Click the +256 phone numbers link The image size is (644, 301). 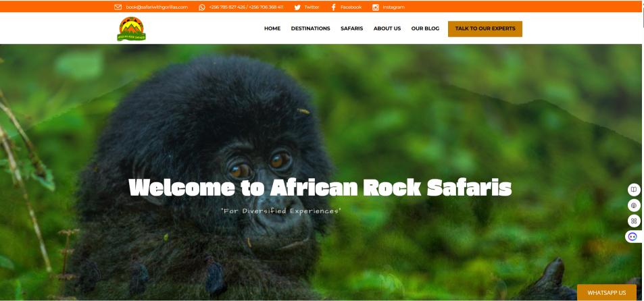coord(246,7)
